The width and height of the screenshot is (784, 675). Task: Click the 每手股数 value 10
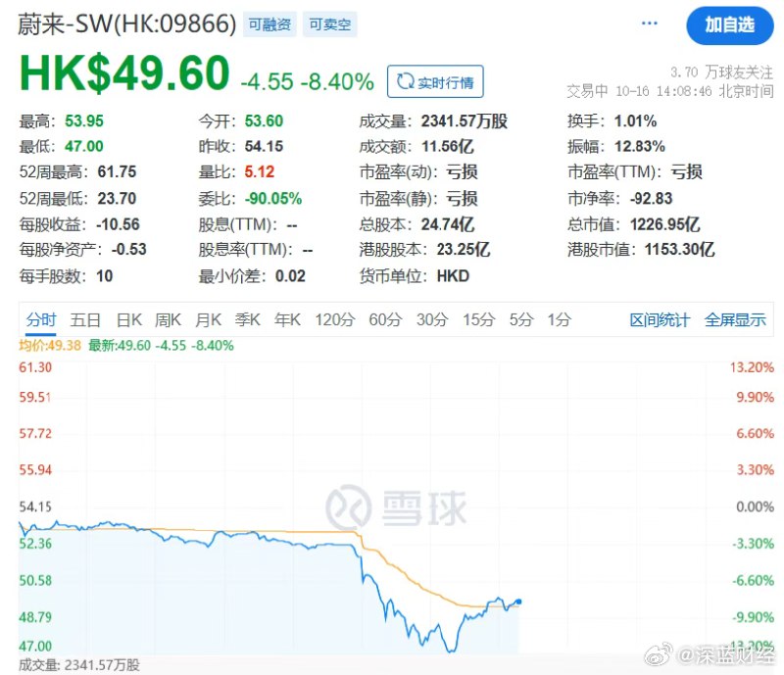(x=105, y=276)
